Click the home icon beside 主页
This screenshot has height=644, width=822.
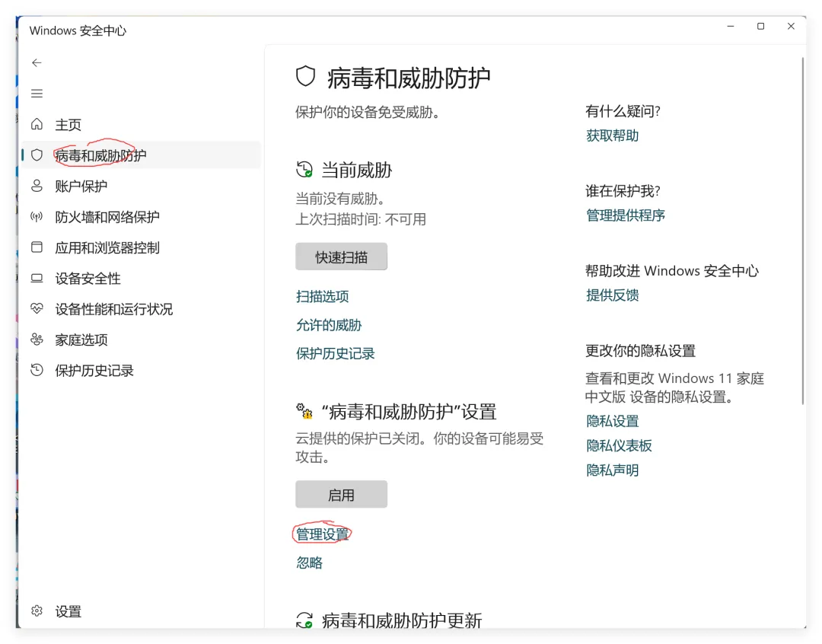[x=37, y=124]
